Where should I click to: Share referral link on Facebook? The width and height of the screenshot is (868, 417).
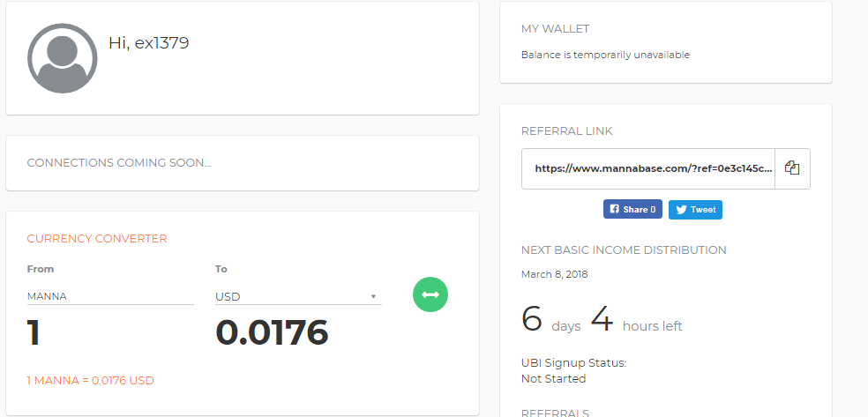click(x=632, y=209)
